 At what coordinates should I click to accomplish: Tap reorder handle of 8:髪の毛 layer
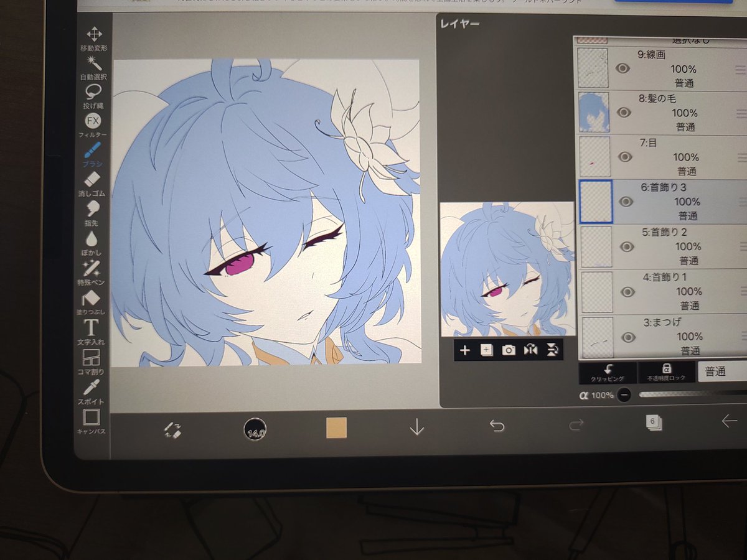(x=741, y=113)
